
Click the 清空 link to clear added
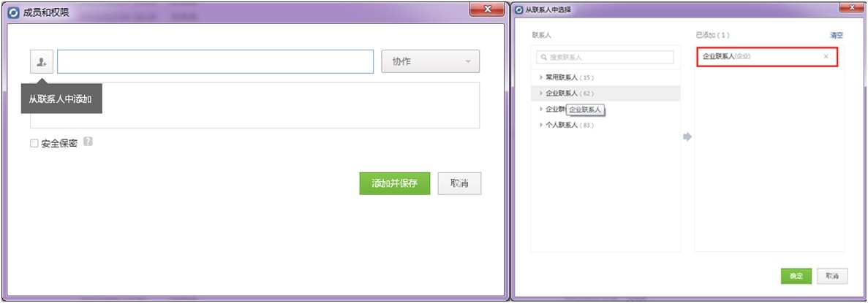(836, 35)
